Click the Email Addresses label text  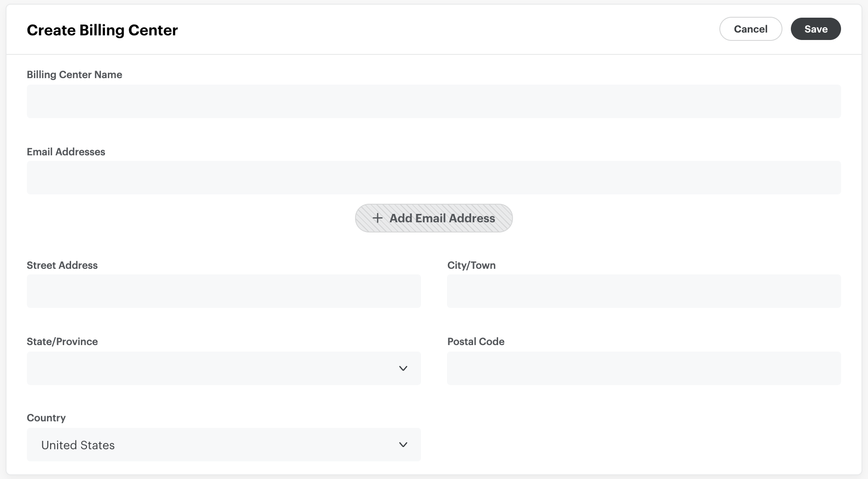click(x=66, y=152)
